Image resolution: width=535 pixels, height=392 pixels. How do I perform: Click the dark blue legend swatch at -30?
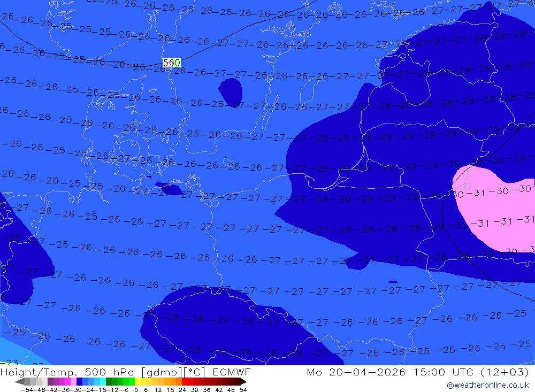coord(79,382)
